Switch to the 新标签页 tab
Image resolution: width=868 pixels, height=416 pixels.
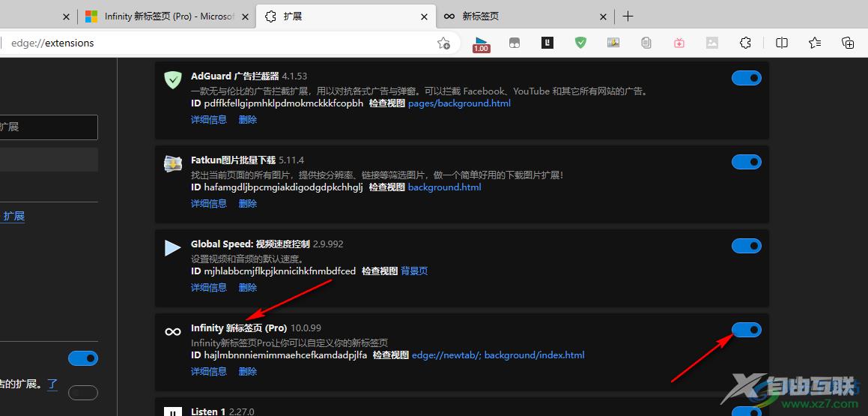click(526, 16)
